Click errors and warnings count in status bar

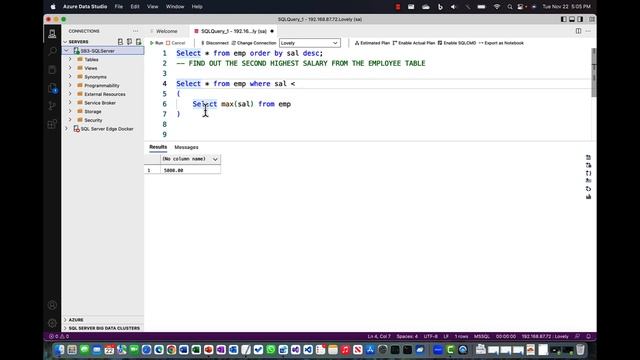[x=59, y=336]
